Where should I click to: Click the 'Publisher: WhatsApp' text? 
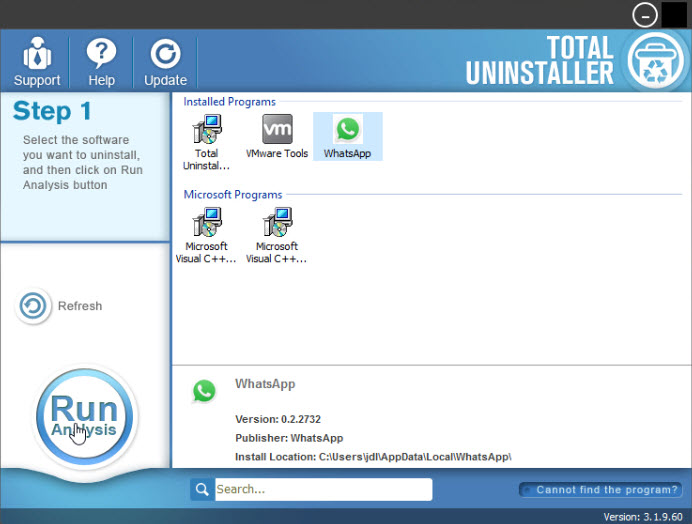(289, 438)
